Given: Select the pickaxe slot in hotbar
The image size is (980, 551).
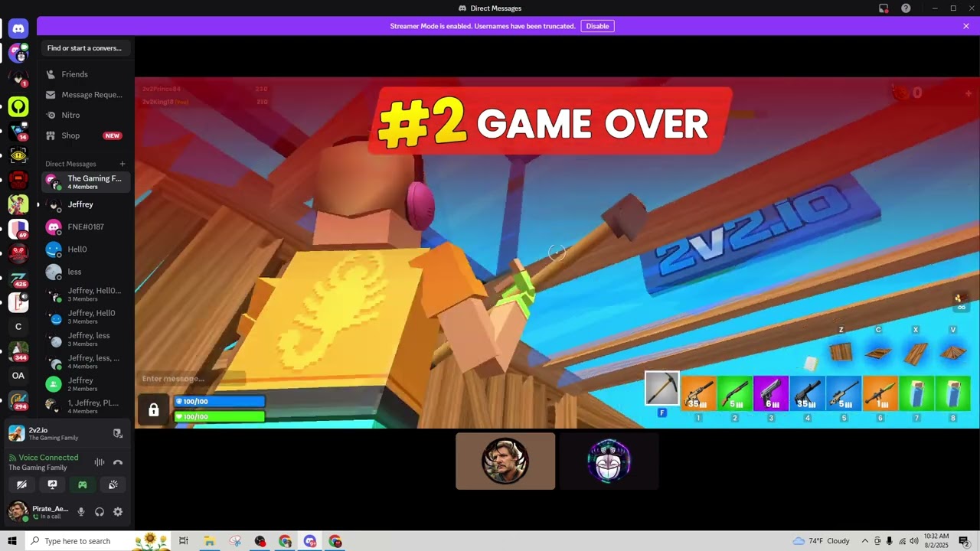Looking at the screenshot, I should coord(661,389).
